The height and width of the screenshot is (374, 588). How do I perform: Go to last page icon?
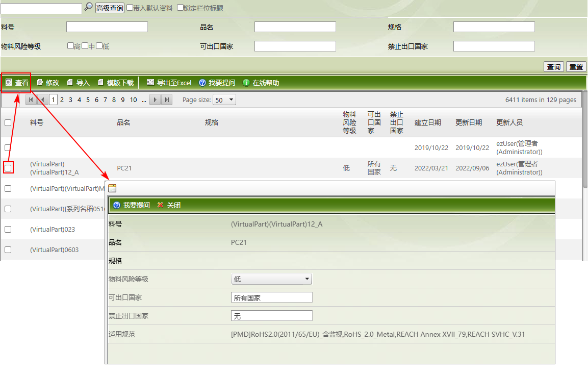click(167, 100)
